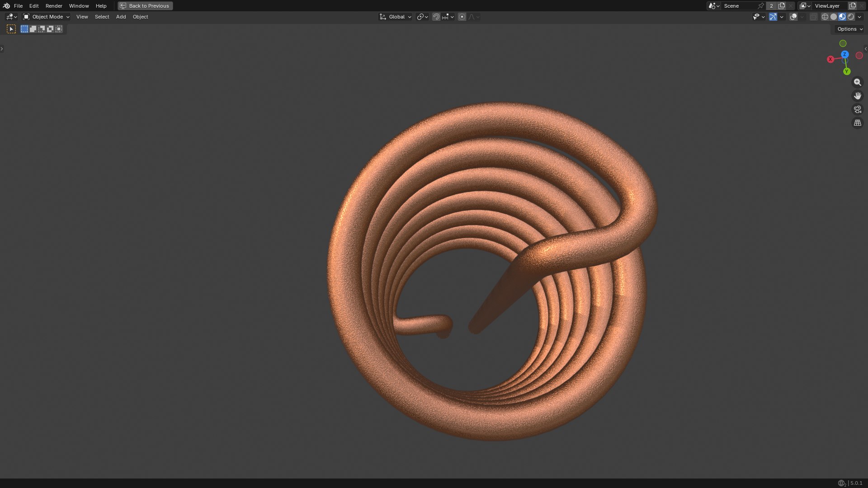Open the gizmo options dropdown arrow
The height and width of the screenshot is (488, 868).
pyautogui.click(x=782, y=17)
